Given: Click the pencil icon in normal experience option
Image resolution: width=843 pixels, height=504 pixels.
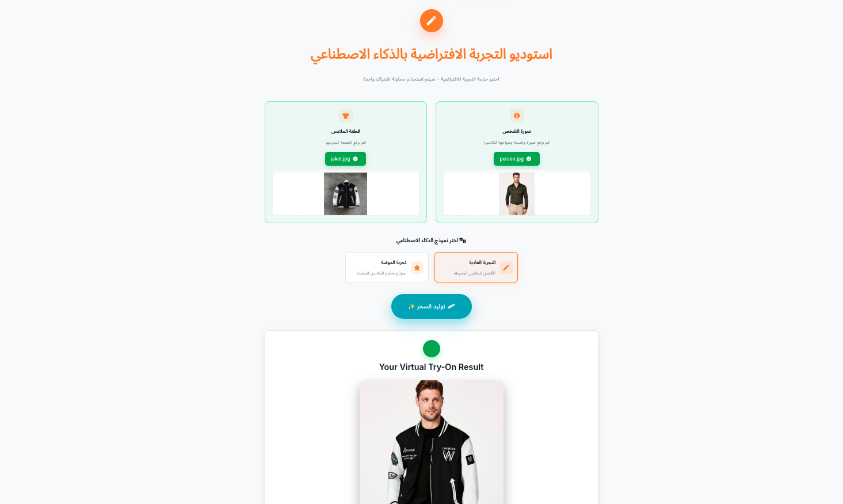Looking at the screenshot, I should coord(506,268).
